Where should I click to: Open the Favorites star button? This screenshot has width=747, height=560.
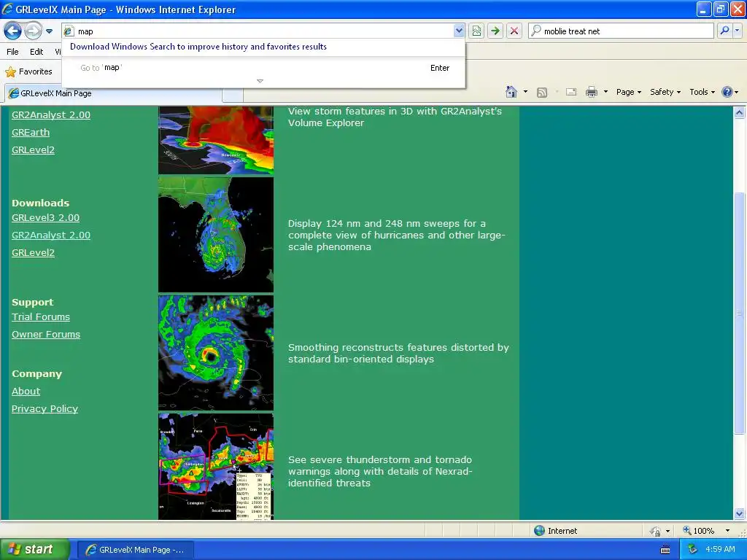click(x=28, y=71)
